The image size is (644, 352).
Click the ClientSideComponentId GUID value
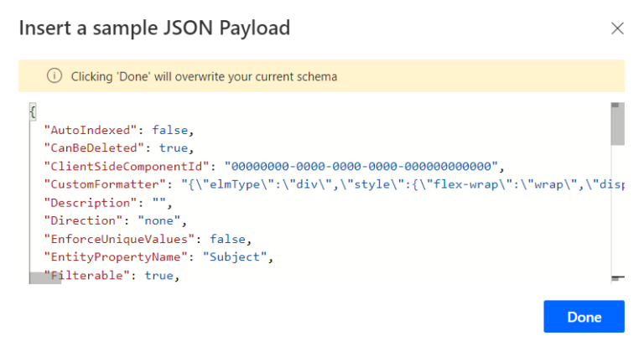tap(361, 166)
